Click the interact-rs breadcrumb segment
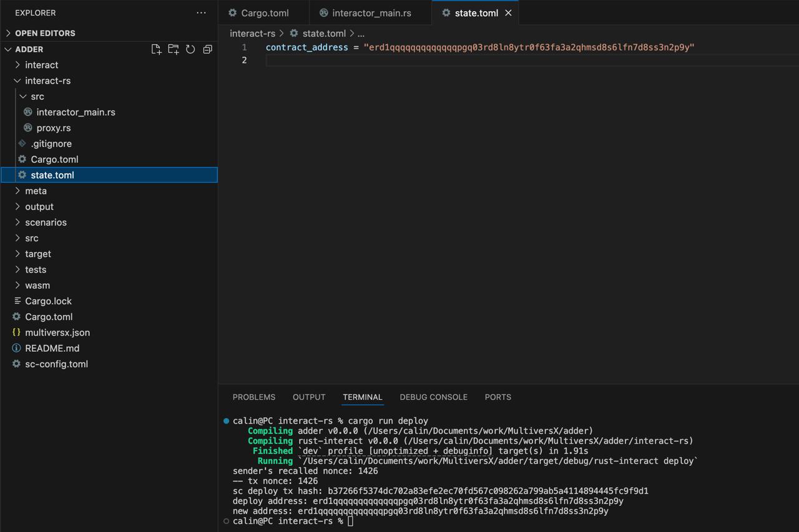Image resolution: width=799 pixels, height=532 pixels. [252, 33]
